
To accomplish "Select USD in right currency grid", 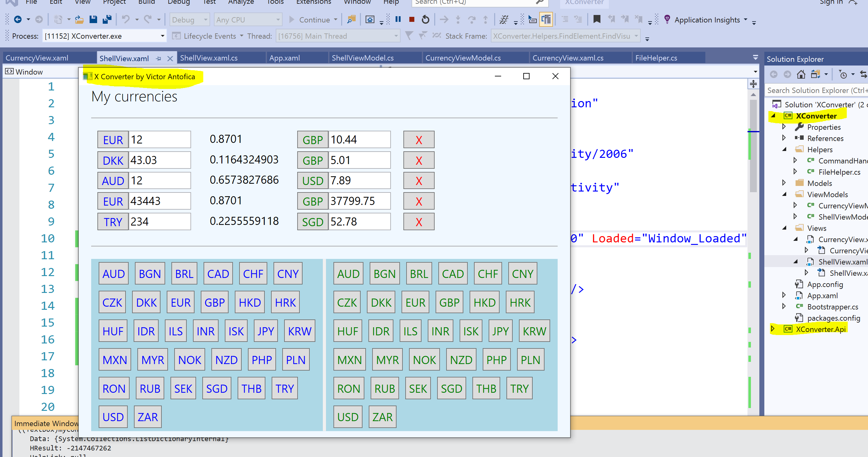I will tap(348, 417).
